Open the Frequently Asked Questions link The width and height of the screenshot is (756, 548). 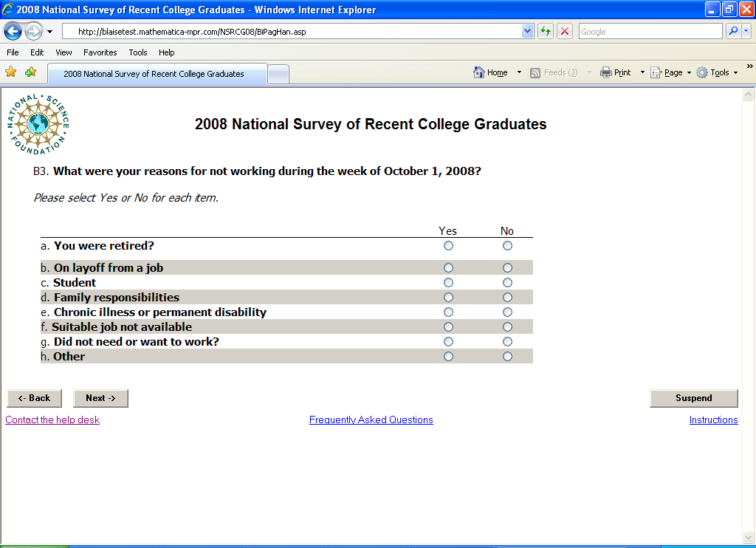click(x=371, y=420)
